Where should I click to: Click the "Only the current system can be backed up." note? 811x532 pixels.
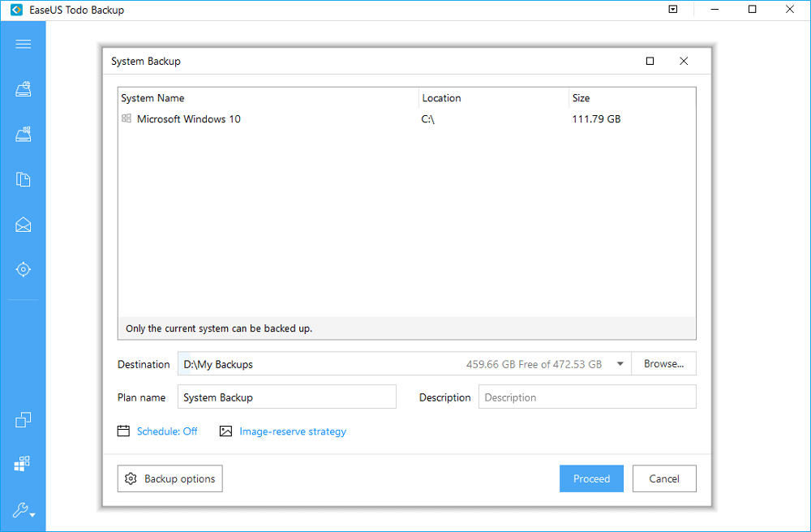[x=219, y=328]
